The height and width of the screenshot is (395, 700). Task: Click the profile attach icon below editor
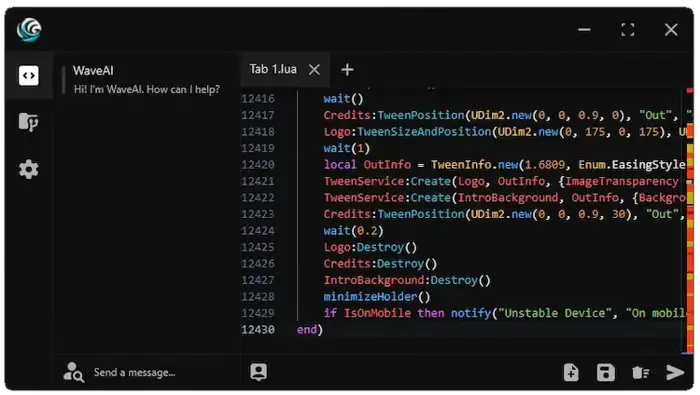[258, 372]
